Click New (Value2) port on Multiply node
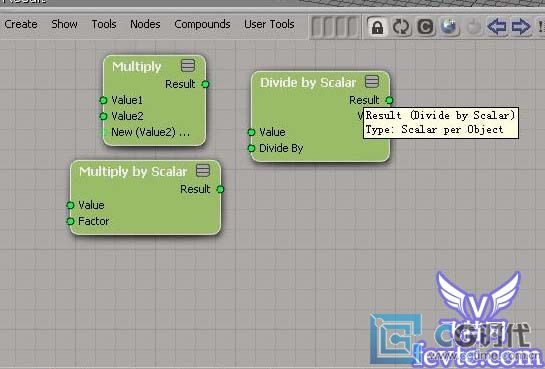Image resolution: width=545 pixels, height=369 pixels. [104, 132]
